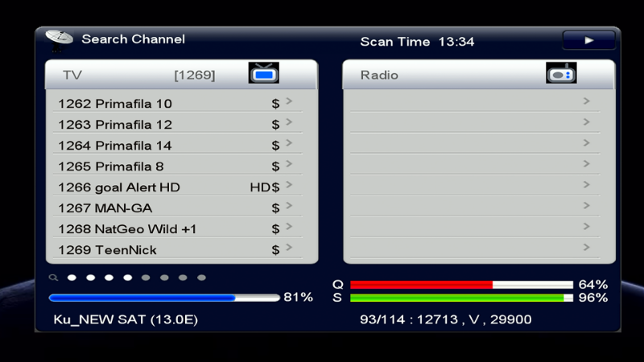Click the $ symbol on Primafila 14 row
The image size is (644, 362).
coord(275,146)
